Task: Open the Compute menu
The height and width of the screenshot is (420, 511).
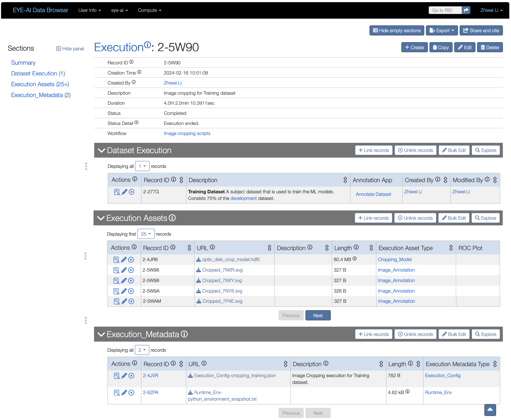Action: pyautogui.click(x=149, y=10)
